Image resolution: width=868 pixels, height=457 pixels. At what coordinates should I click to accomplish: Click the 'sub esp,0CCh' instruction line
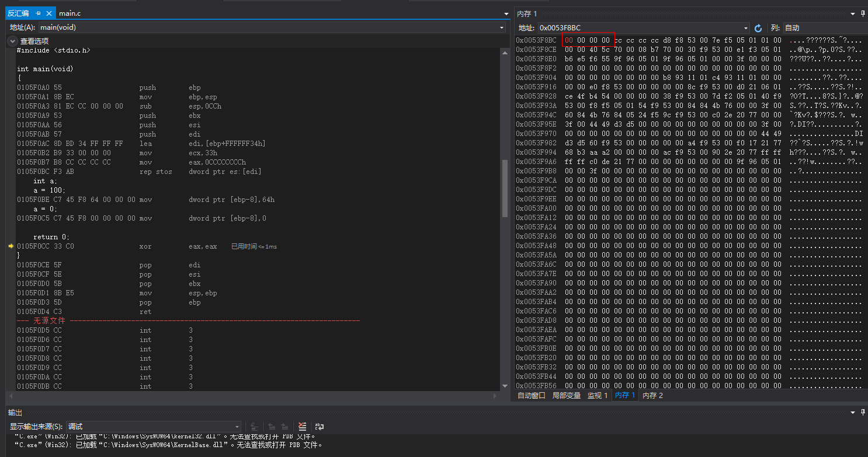tap(119, 106)
